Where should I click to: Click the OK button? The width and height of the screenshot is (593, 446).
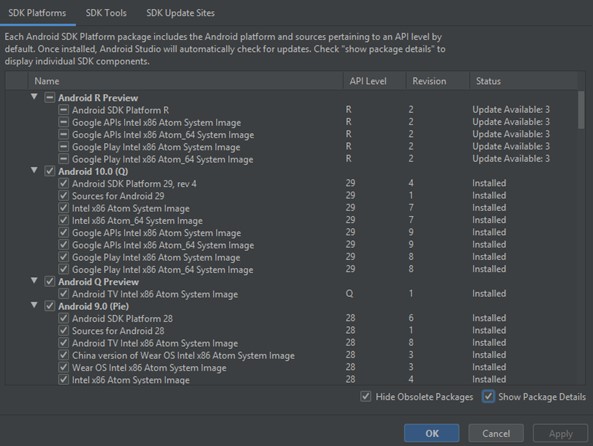tap(432, 433)
